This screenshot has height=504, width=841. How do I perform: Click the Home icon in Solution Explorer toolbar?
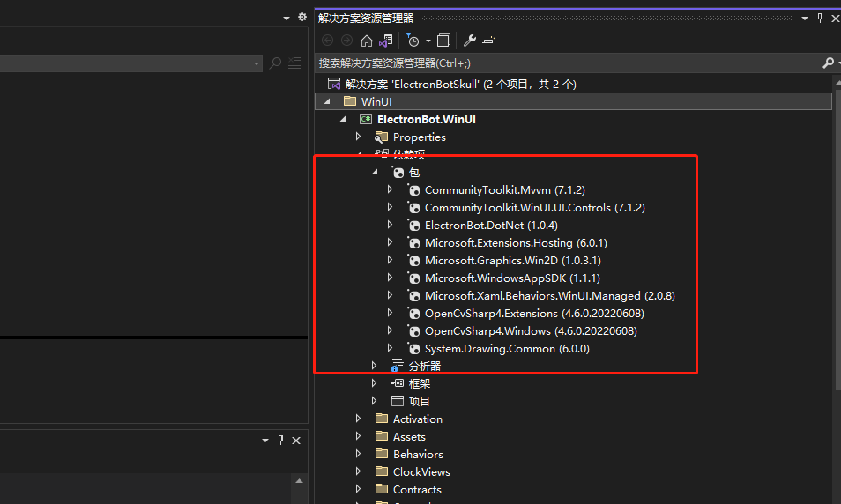(367, 41)
